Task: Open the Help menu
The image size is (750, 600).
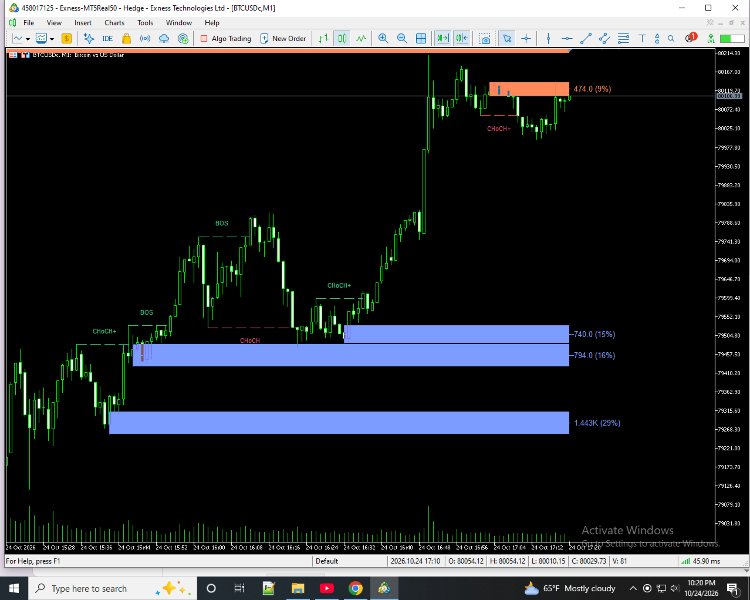Action: [212, 22]
